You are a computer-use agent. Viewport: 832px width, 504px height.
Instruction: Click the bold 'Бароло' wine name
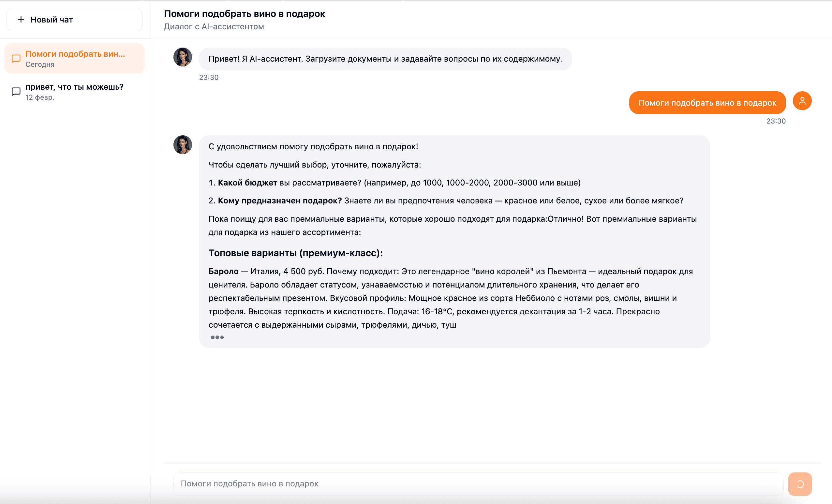223,272
